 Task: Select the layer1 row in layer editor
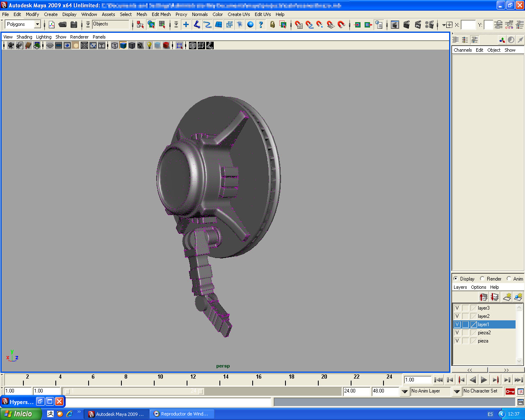tap(484, 324)
